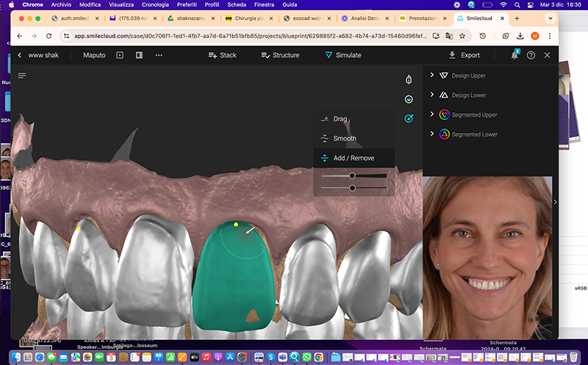Open Chrome downloads icon
Screen dimensions: 588x365
520,36
